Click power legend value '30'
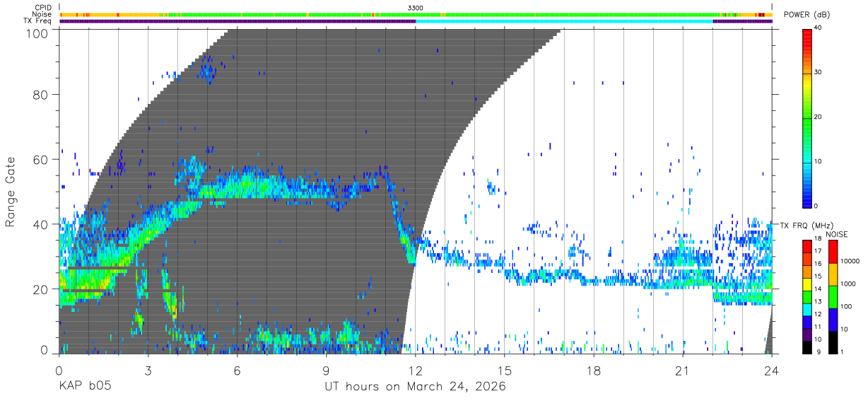The height and width of the screenshot is (401, 868). [818, 73]
